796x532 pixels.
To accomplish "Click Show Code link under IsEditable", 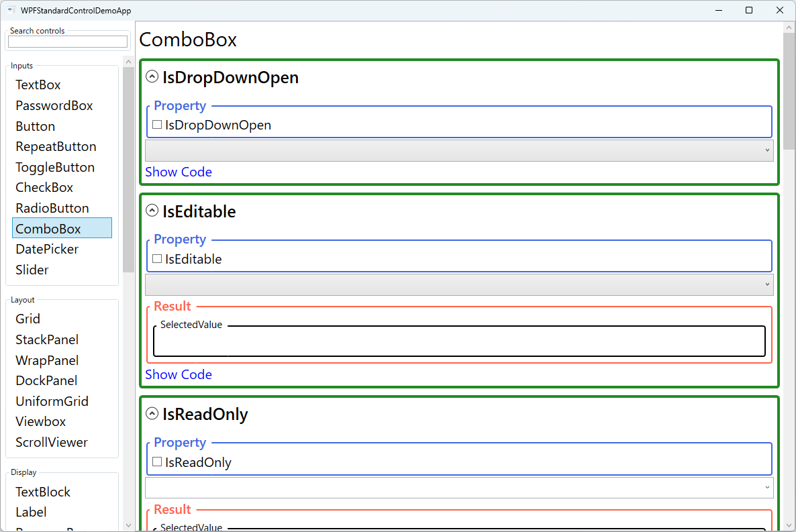I will point(178,374).
